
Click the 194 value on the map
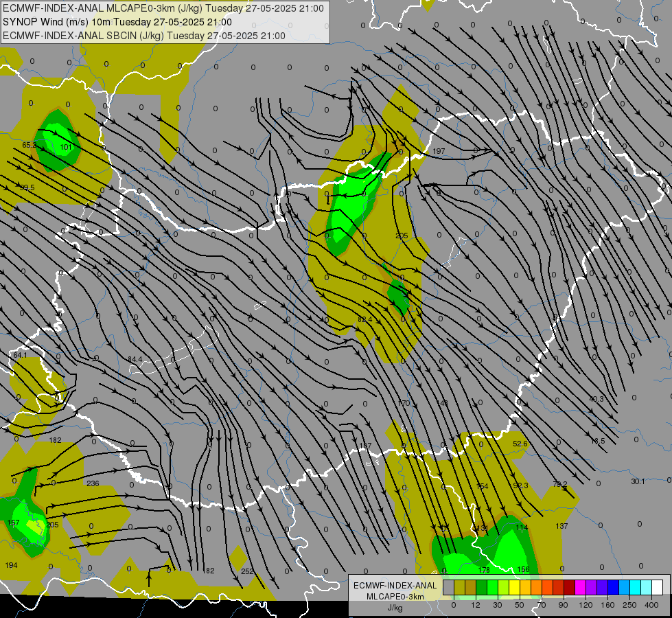tap(11, 565)
